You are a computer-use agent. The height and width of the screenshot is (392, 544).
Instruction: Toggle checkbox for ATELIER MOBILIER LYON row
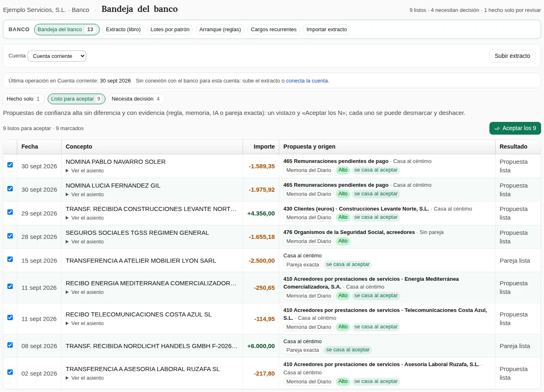[x=10, y=259]
